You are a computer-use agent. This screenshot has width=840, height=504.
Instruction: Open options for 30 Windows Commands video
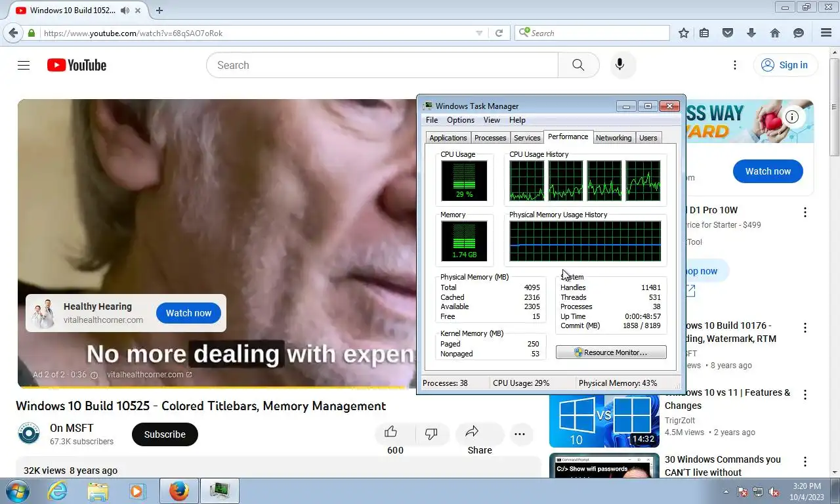(805, 461)
